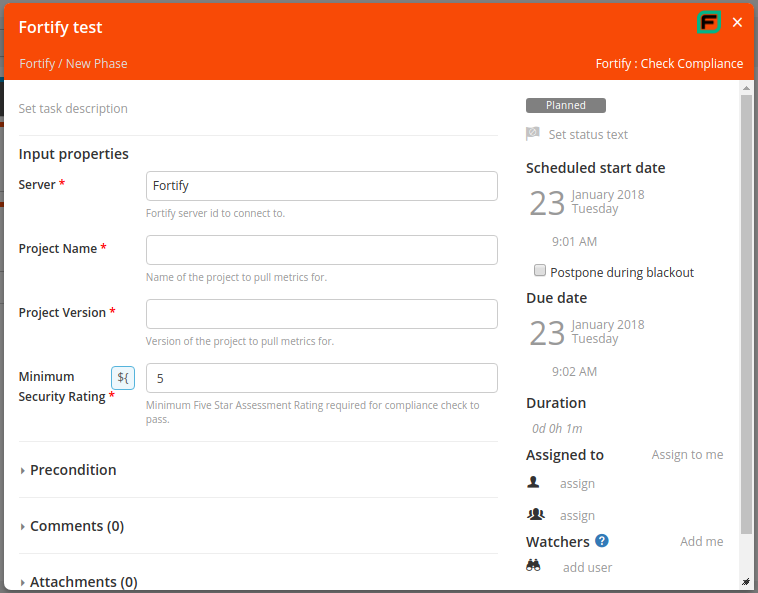The width and height of the screenshot is (758, 593).
Task: Click assign next to single user icon
Action: point(577,484)
